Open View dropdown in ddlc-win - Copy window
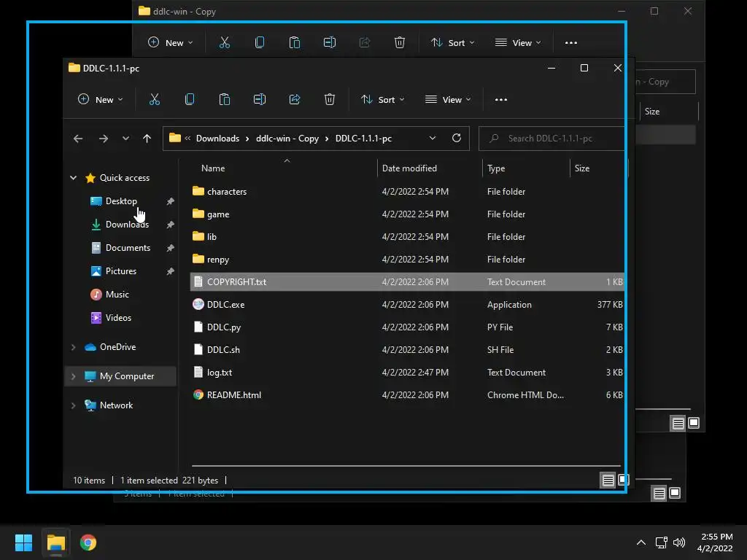 pyautogui.click(x=518, y=43)
